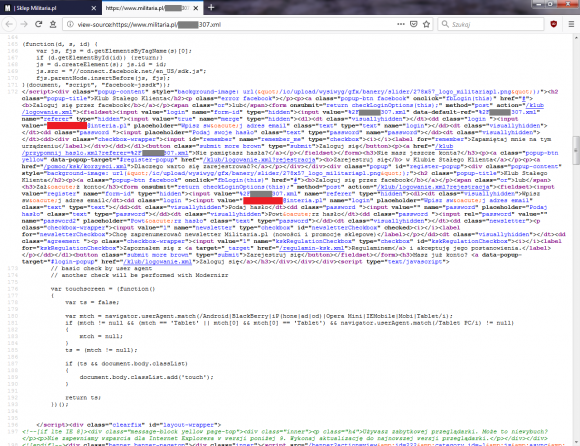Save page to Pocket

[x=414, y=24]
